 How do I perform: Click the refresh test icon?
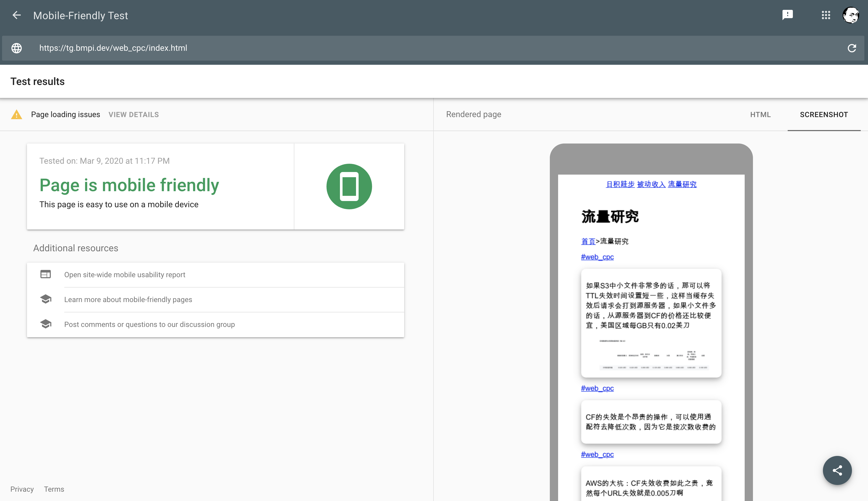(851, 48)
